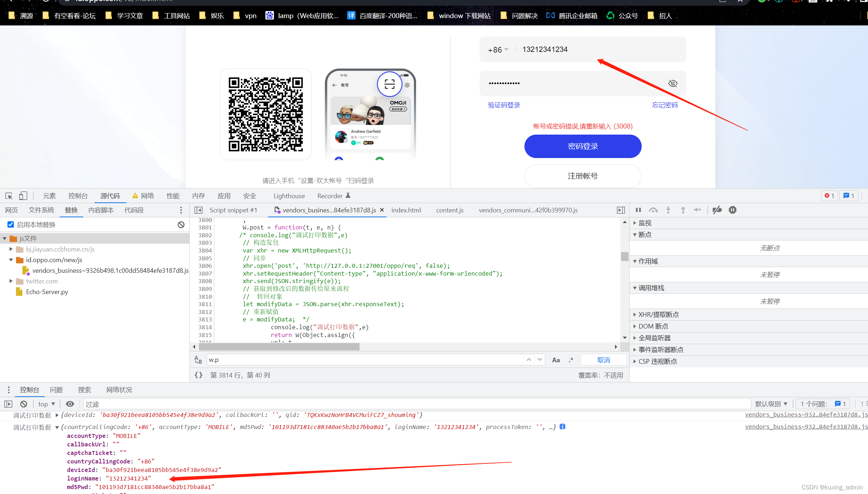Click the step debugger icon
Image resolution: width=868 pixels, height=494 pixels.
(697, 210)
